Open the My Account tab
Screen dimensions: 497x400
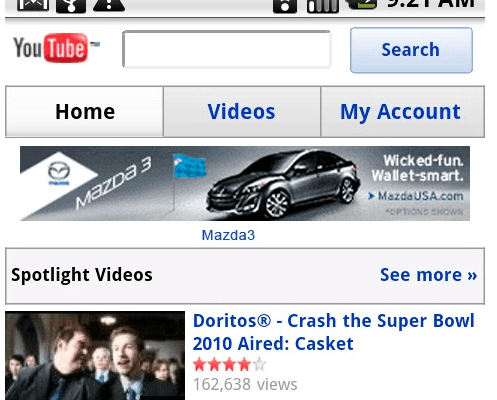[x=402, y=111]
